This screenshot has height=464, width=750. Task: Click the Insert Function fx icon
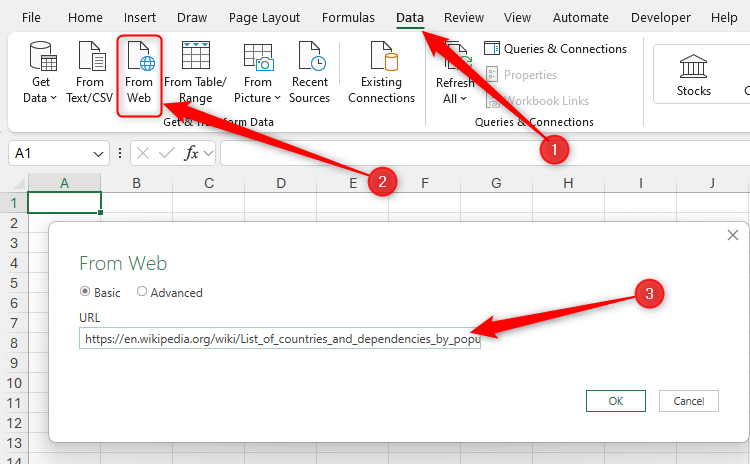pos(193,153)
